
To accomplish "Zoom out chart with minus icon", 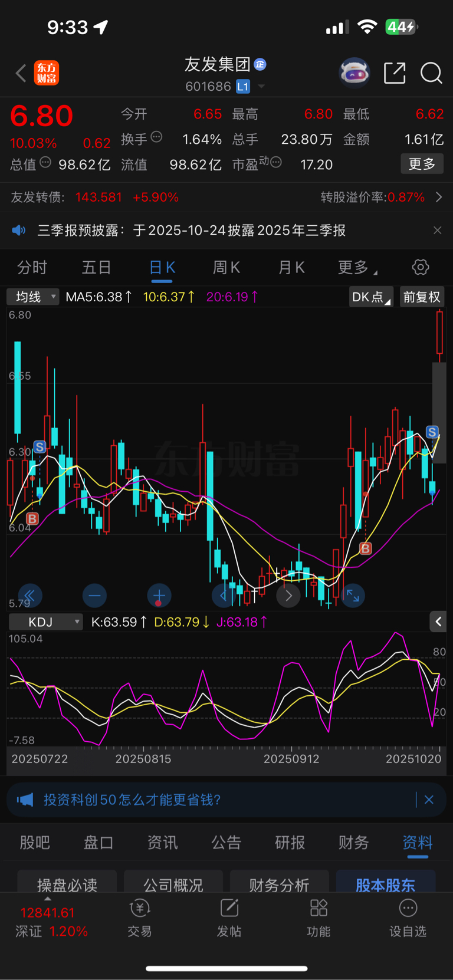I will pos(94,596).
